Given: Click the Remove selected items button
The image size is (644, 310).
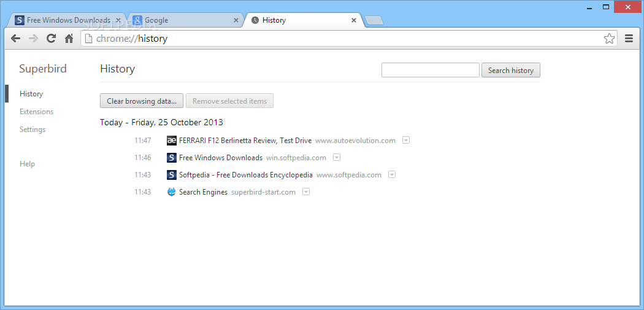Looking at the screenshot, I should click(229, 101).
